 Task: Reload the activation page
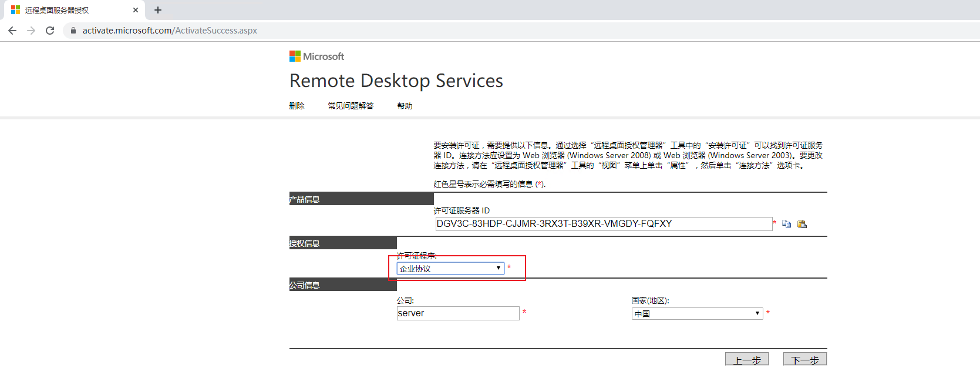tap(50, 31)
